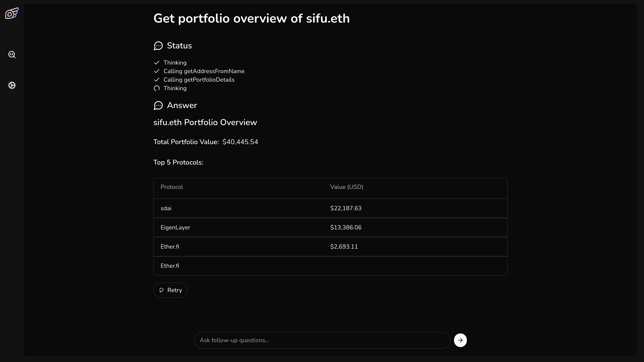Viewport: 644px width, 362px height.
Task: Click the checkmark next to first Thinking
Action: click(157, 63)
